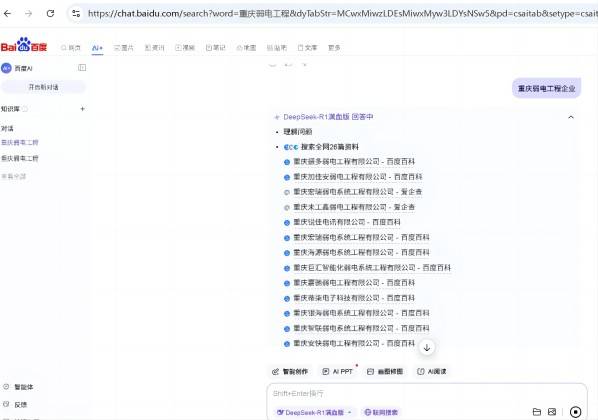This screenshot has height=420, width=598.
Task: Click the 搜索全网26篇资料 step
Action: [x=330, y=147]
